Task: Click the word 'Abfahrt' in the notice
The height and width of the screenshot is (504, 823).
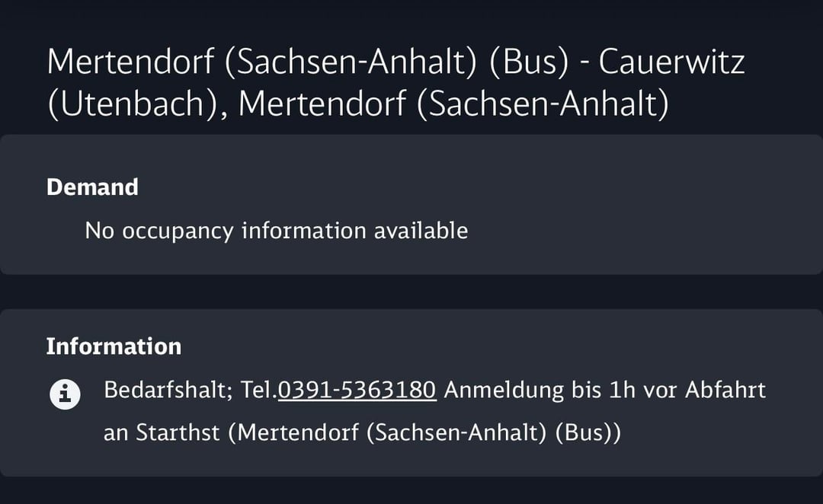Action: 725,390
